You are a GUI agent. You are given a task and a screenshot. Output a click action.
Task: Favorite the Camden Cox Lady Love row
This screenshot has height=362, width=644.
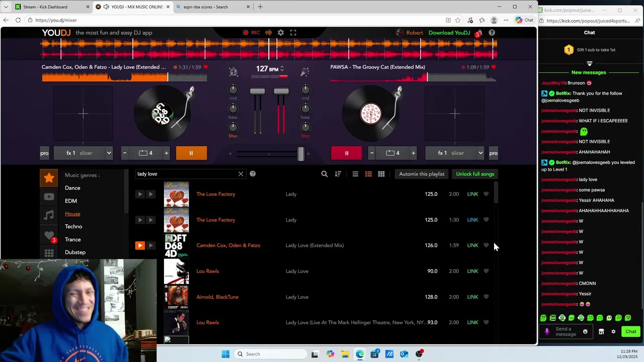[486, 245]
